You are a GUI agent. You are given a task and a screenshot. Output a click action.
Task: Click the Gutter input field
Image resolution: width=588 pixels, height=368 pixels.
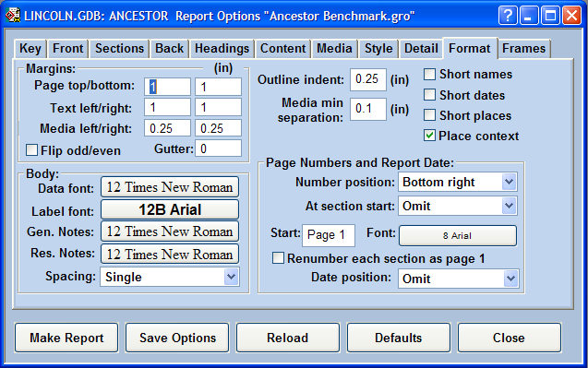[x=218, y=148]
